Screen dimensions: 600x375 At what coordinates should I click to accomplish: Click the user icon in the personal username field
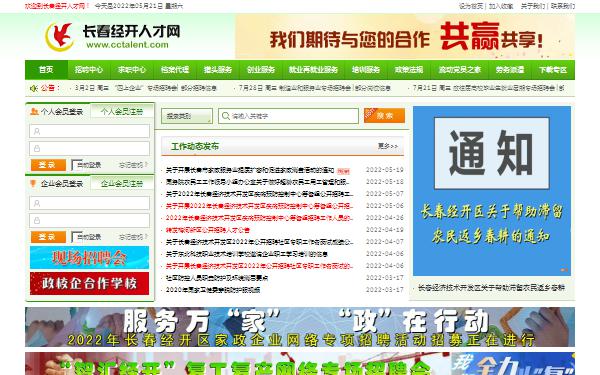(x=37, y=132)
